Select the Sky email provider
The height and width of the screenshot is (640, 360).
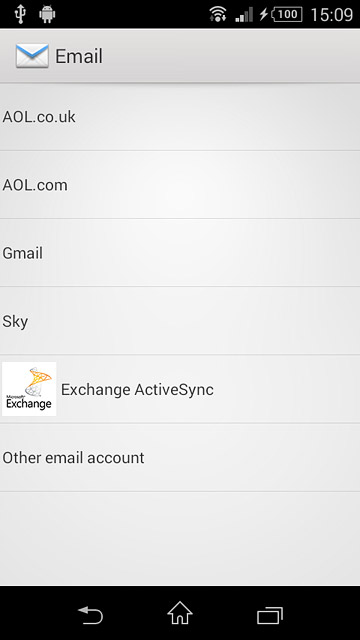coord(180,321)
